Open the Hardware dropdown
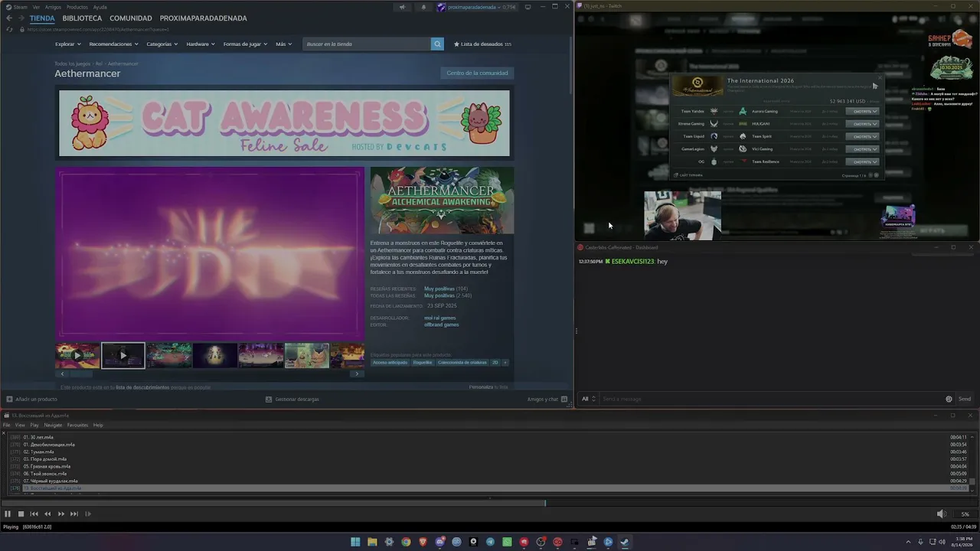 click(200, 44)
